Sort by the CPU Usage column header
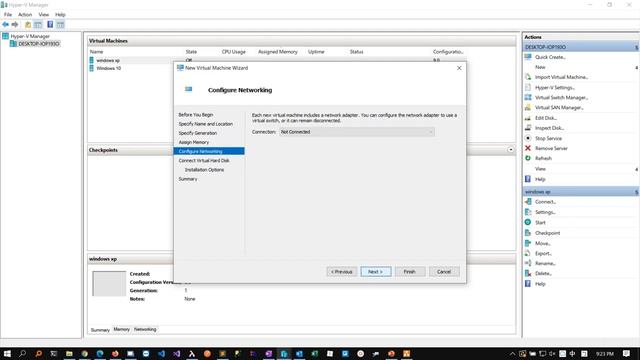The height and width of the screenshot is (360, 640). click(x=233, y=52)
